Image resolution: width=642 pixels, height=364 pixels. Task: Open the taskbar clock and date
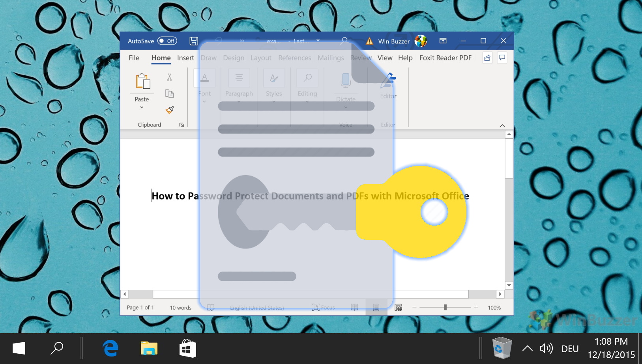coord(611,348)
